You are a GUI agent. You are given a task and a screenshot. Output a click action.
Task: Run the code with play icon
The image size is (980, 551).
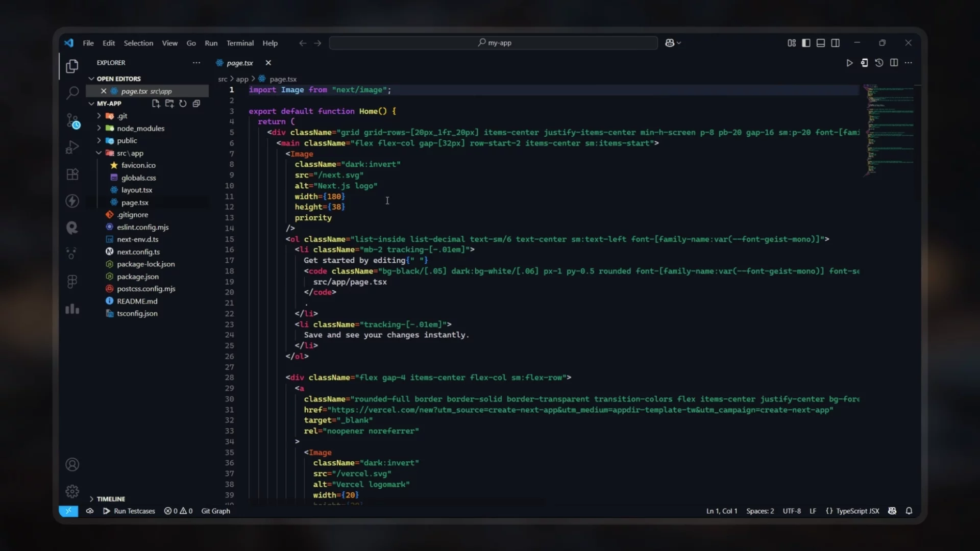pyautogui.click(x=849, y=63)
